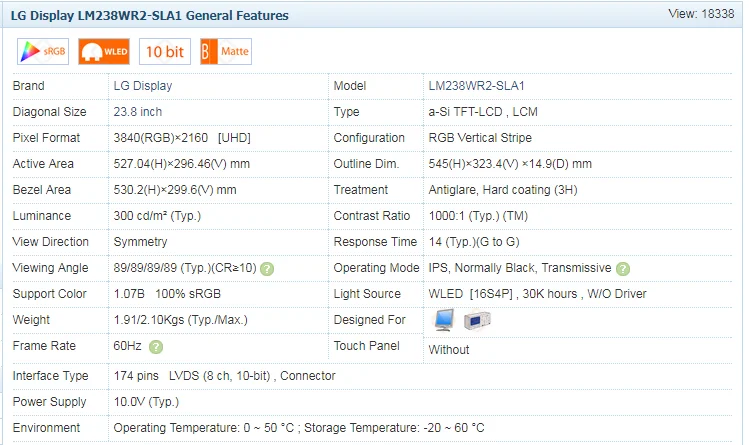Click the desktop monitor icon in Designed For
This screenshot has width=749, height=445.
click(x=444, y=320)
